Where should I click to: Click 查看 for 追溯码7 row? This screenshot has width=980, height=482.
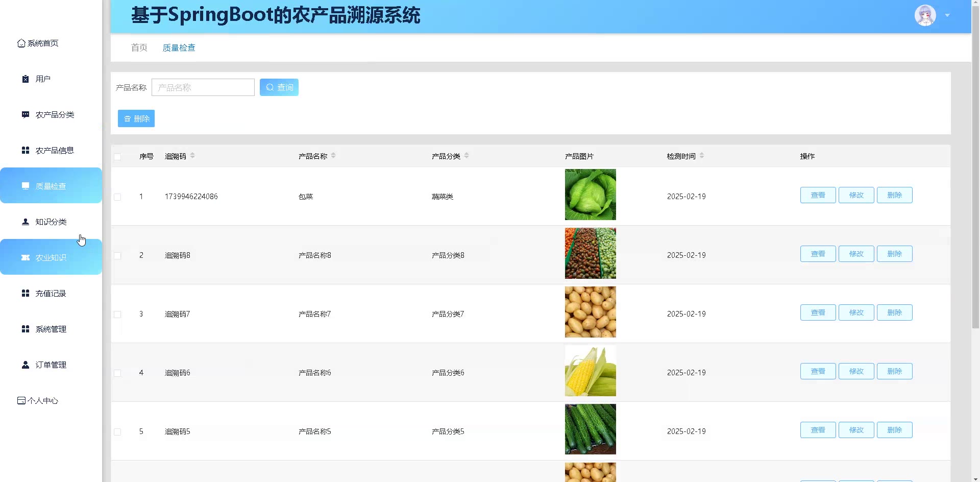click(x=818, y=312)
